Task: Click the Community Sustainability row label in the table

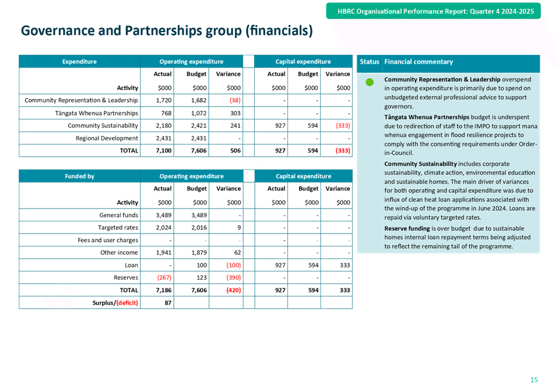Action: click(x=103, y=126)
